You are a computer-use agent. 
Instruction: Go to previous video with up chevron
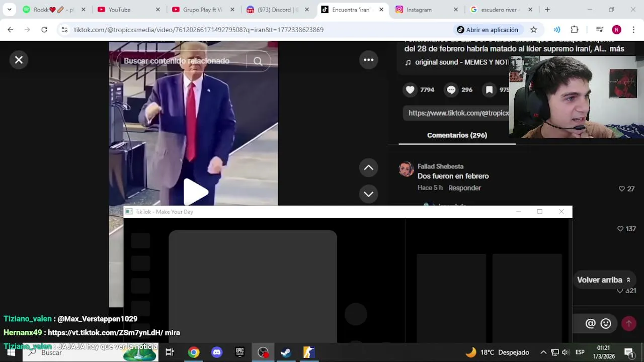coord(369,168)
